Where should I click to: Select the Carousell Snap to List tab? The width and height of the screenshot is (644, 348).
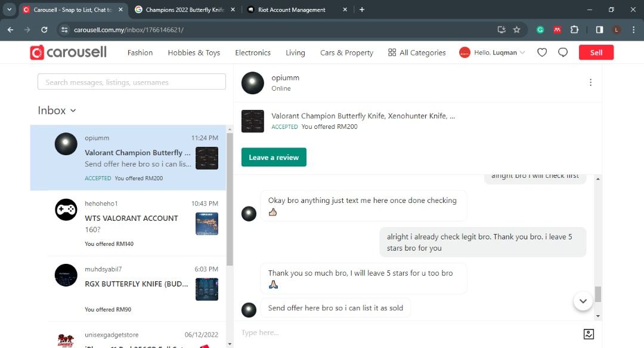(73, 10)
